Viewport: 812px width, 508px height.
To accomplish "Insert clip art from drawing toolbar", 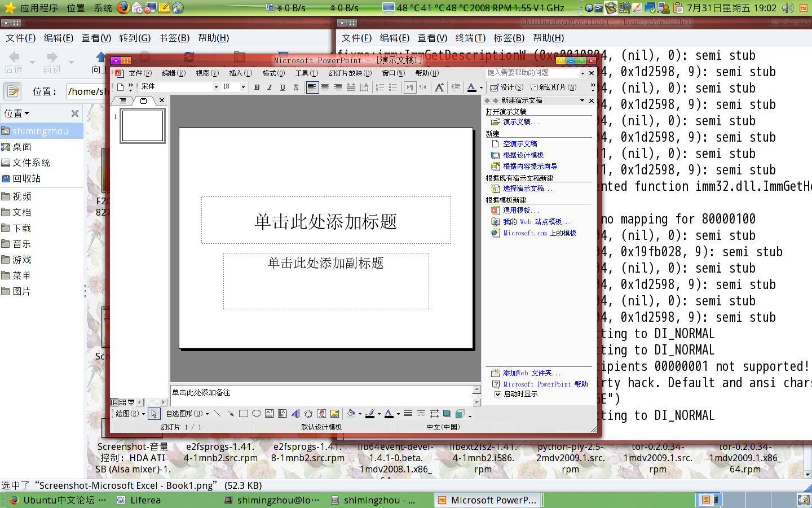I will tap(322, 413).
